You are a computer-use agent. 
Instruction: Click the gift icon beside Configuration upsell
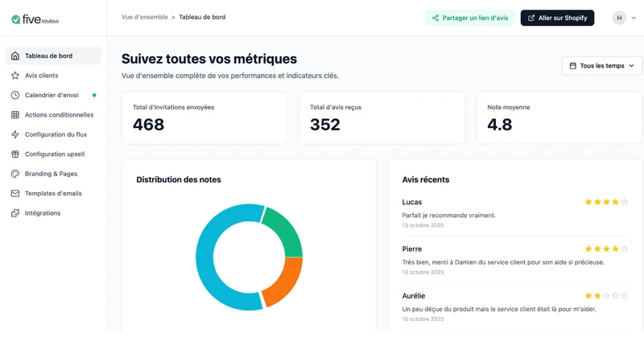tap(15, 154)
